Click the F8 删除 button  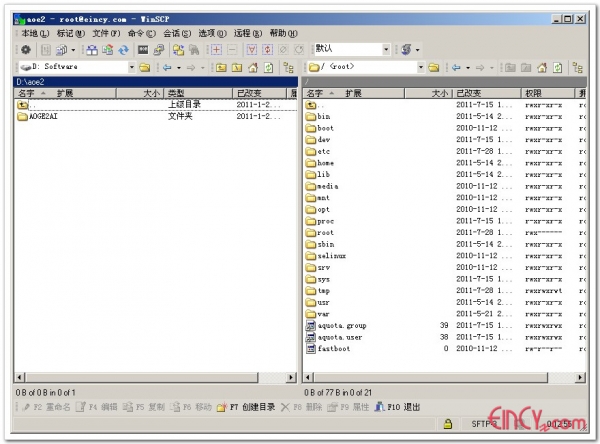[302, 407]
